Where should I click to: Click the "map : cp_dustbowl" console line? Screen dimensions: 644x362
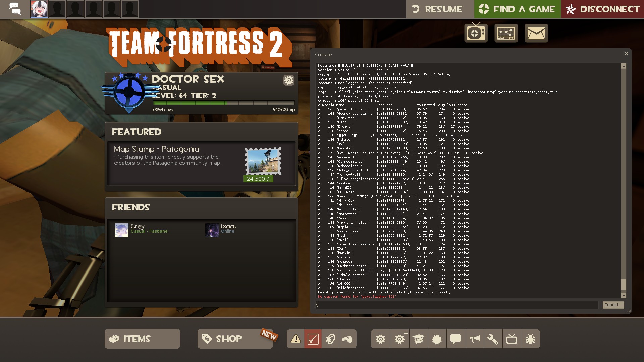point(357,87)
